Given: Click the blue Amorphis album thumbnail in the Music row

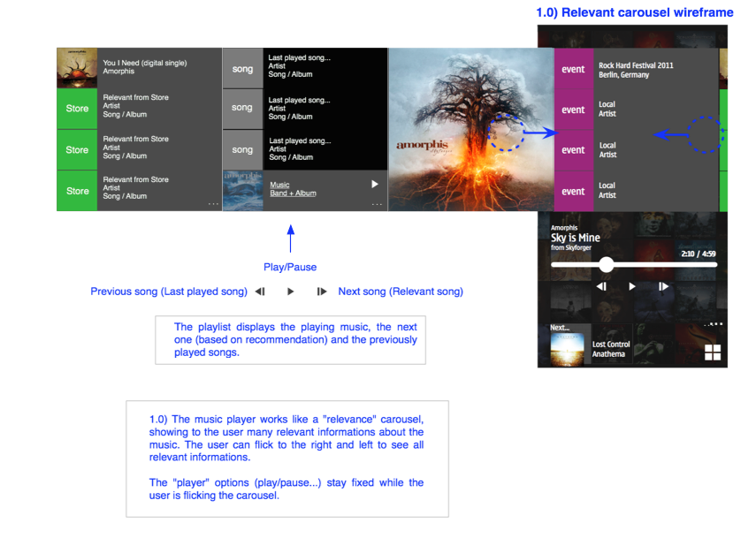Looking at the screenshot, I should (243, 191).
